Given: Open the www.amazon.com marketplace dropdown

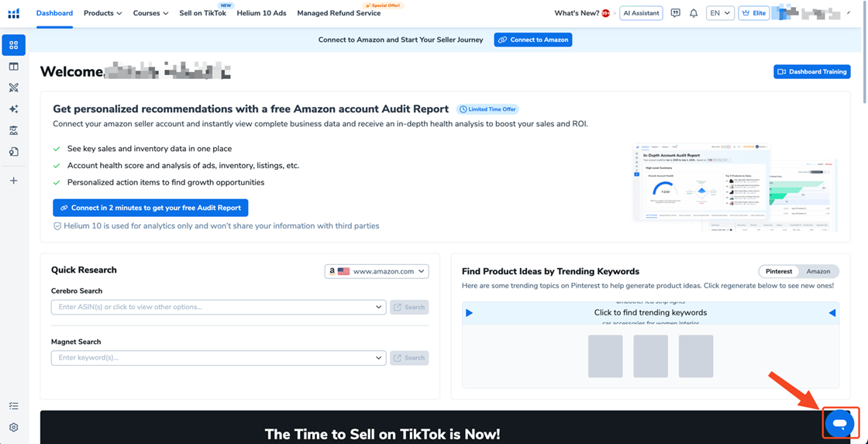Looking at the screenshot, I should 377,271.
